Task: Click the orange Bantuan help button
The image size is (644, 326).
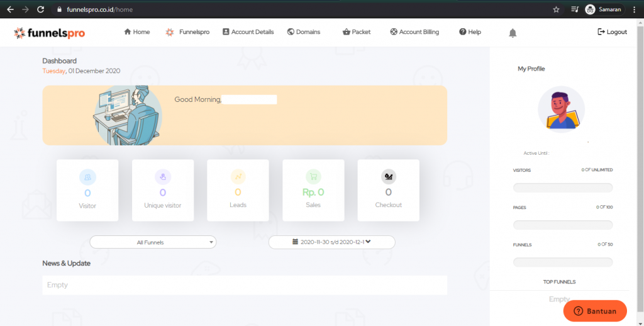Action: coord(595,311)
